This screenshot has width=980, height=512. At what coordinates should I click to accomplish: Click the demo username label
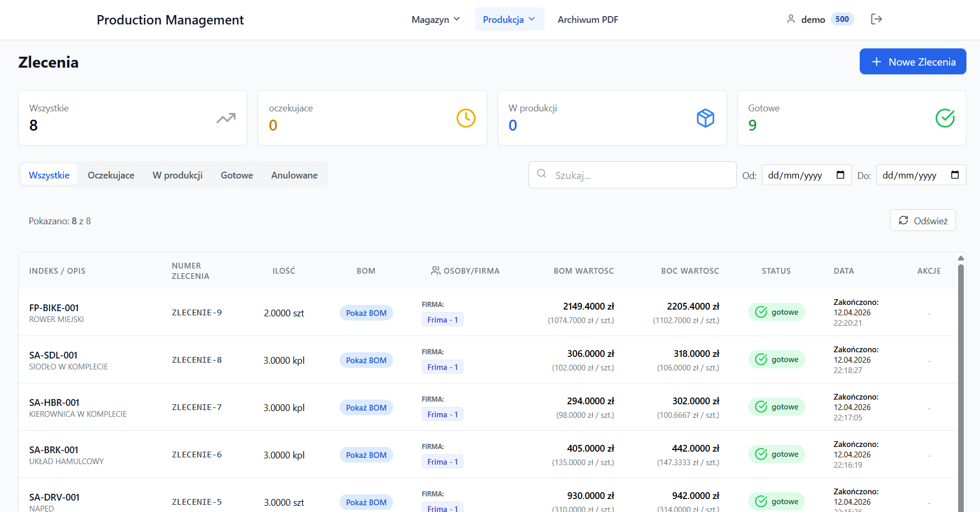813,19
